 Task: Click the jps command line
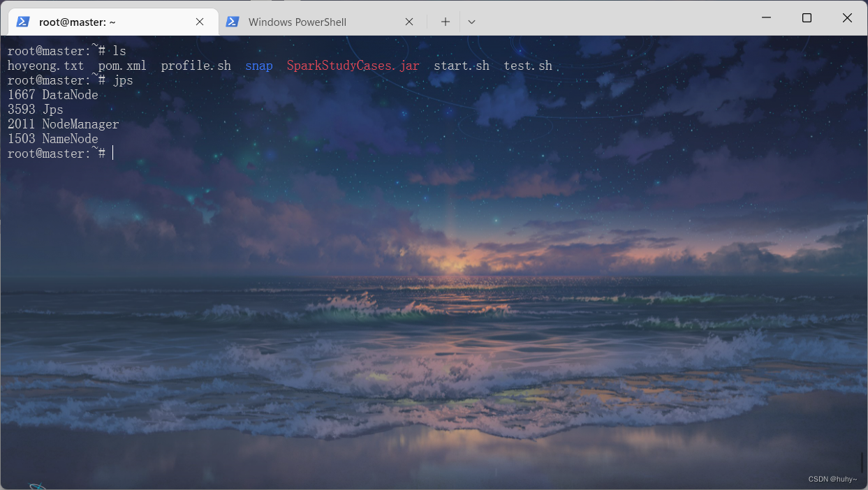click(71, 80)
